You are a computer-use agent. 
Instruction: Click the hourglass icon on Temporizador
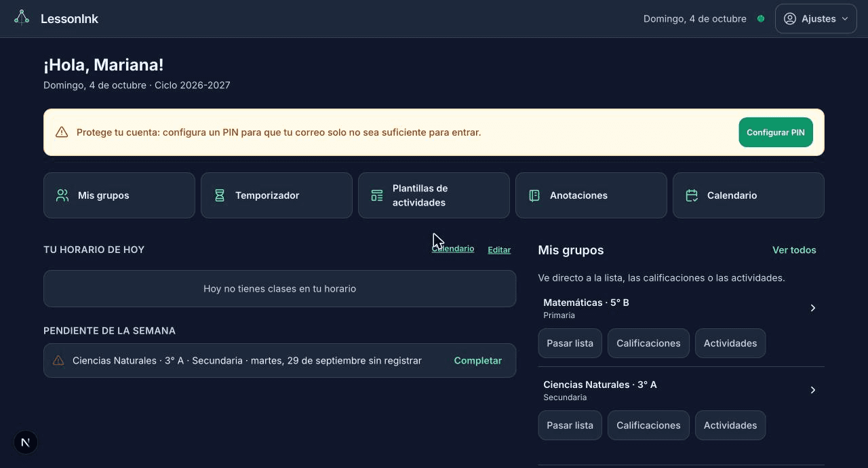220,195
